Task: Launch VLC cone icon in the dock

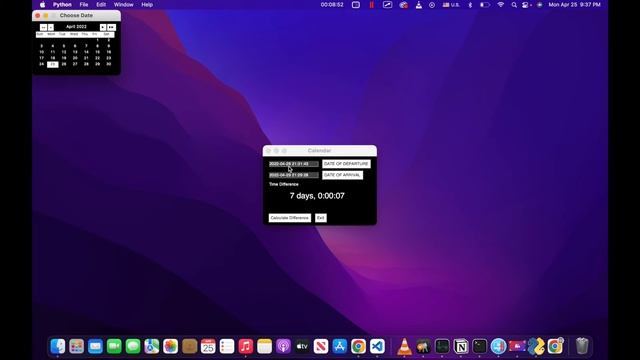Action: (x=404, y=346)
